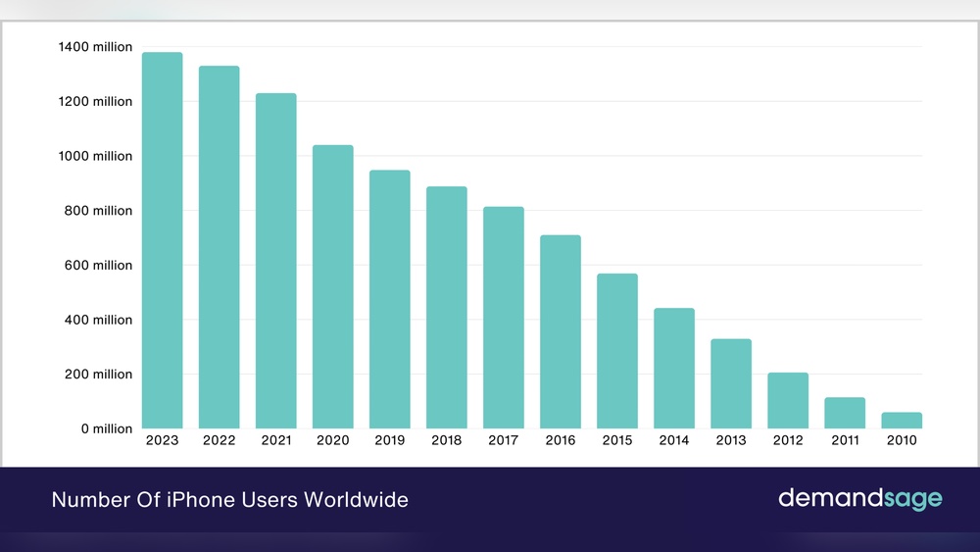Image resolution: width=980 pixels, height=552 pixels.
Task: Click the demandsage logo
Action: coord(860,499)
